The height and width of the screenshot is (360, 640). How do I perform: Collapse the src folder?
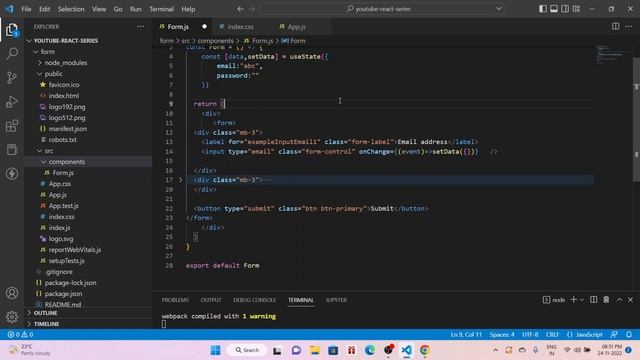tap(49, 151)
